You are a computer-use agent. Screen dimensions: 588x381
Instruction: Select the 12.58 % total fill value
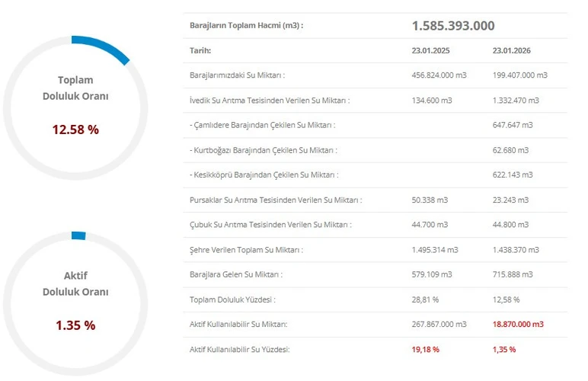(75, 130)
